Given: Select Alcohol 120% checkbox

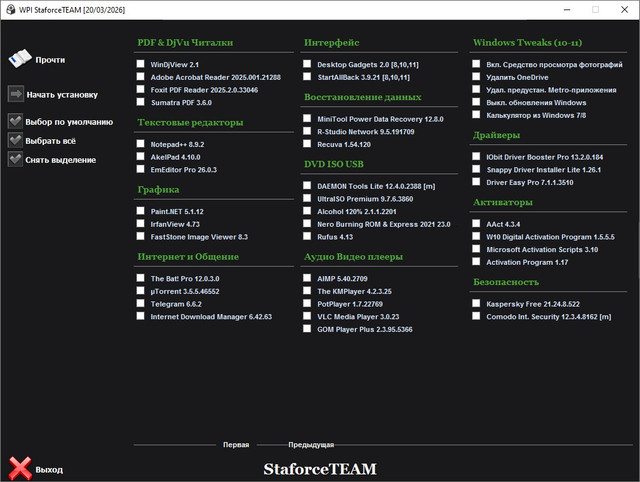Looking at the screenshot, I should [x=307, y=211].
